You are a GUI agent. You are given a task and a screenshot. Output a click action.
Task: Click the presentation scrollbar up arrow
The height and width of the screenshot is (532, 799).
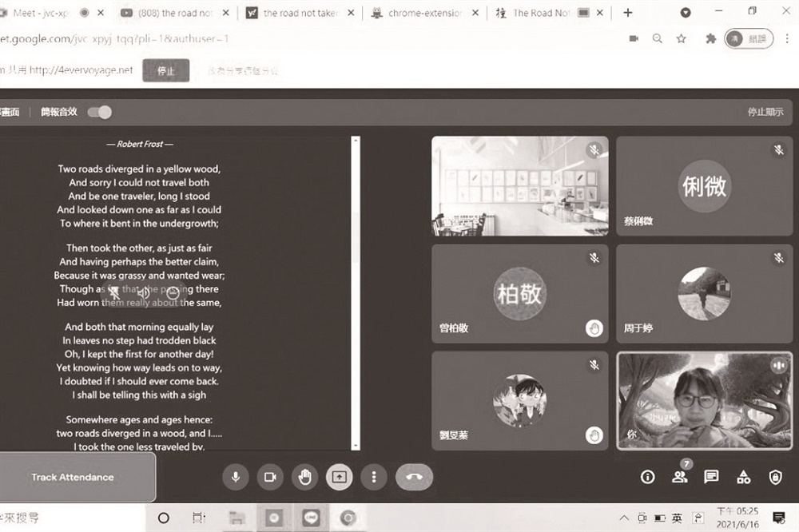[x=356, y=140]
